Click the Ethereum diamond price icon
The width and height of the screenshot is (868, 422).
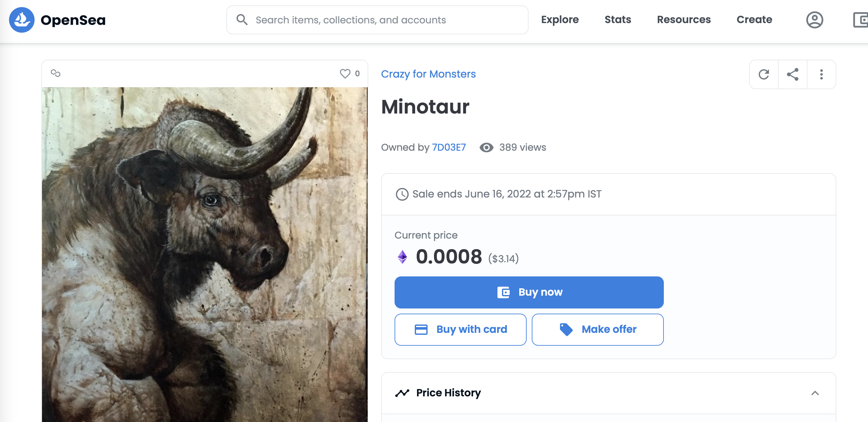pyautogui.click(x=402, y=257)
